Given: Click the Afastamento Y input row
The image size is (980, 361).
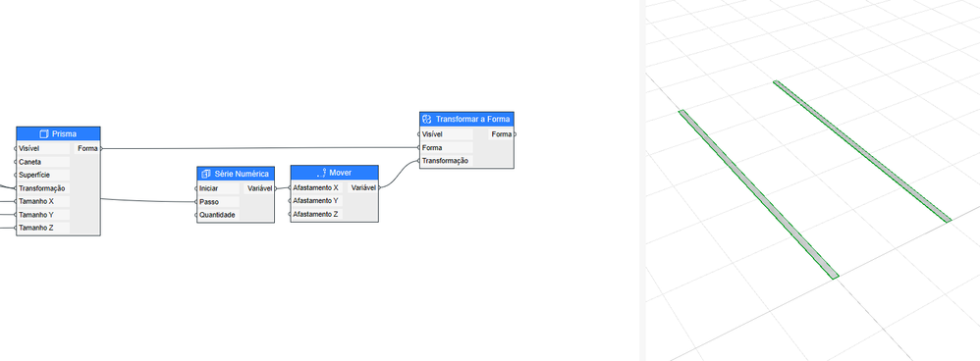Looking at the screenshot, I should (317, 200).
